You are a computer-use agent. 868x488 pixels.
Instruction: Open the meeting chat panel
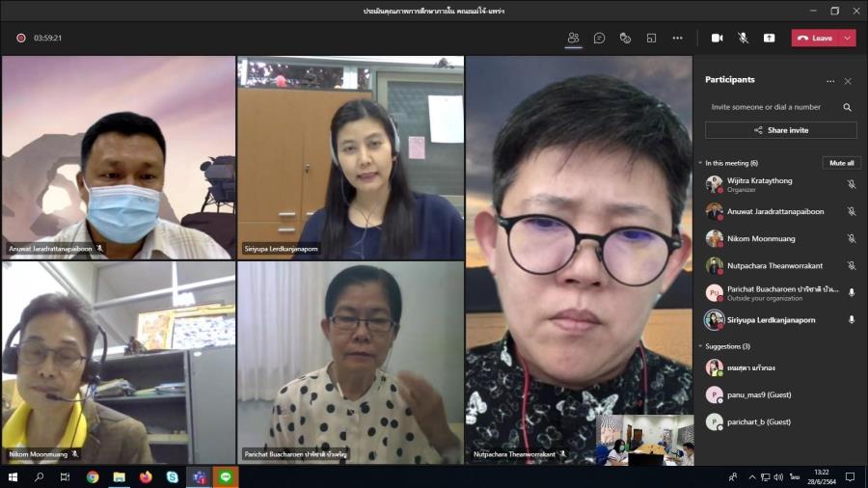tap(599, 38)
